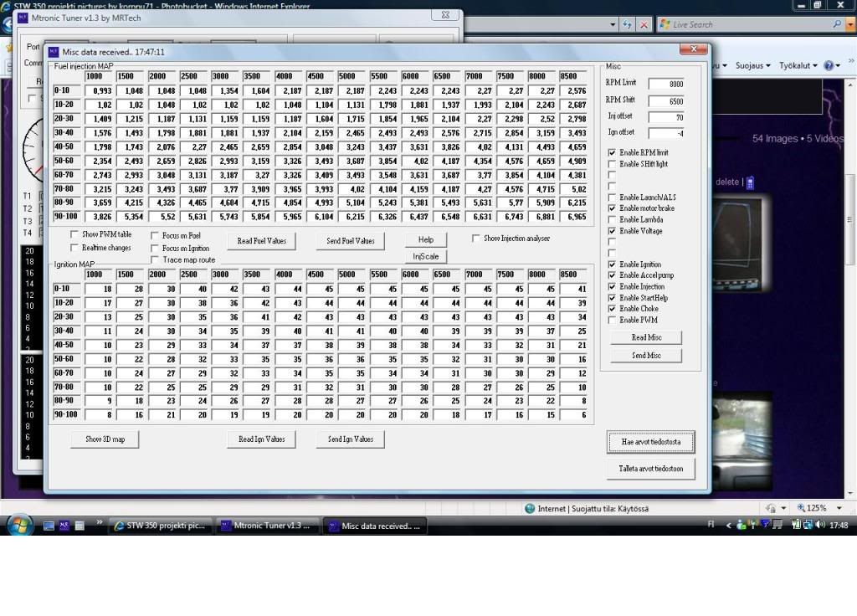857x616 pixels.
Task: Expand the help icon dropdown arrow in IE
Action: click(838, 66)
